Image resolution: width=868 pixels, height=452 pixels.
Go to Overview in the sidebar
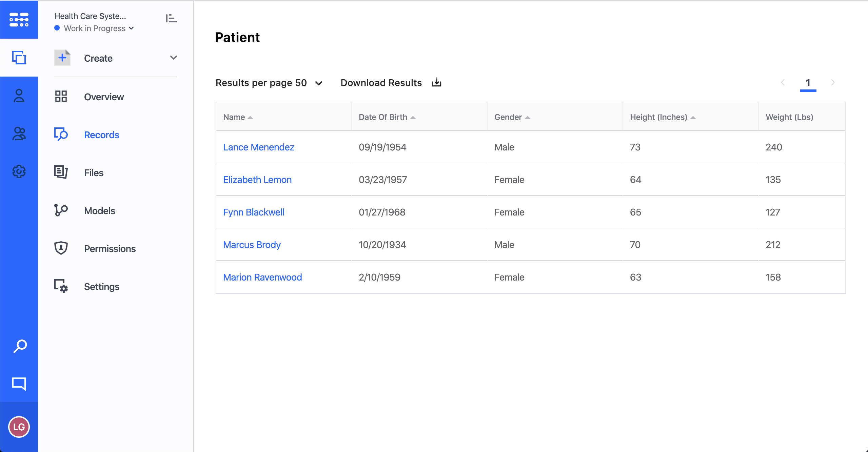coord(104,97)
